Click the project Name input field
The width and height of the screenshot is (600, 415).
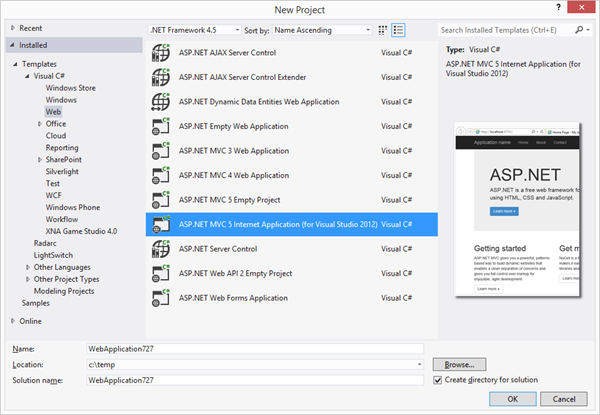tap(255, 349)
